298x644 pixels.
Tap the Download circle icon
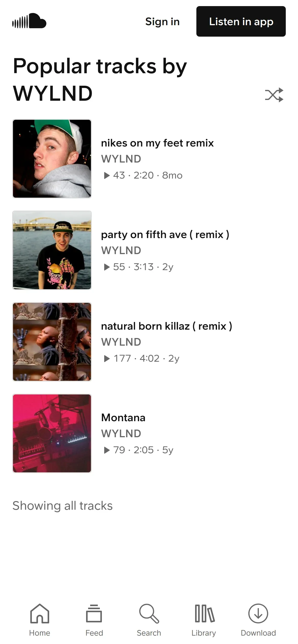pos(258,613)
